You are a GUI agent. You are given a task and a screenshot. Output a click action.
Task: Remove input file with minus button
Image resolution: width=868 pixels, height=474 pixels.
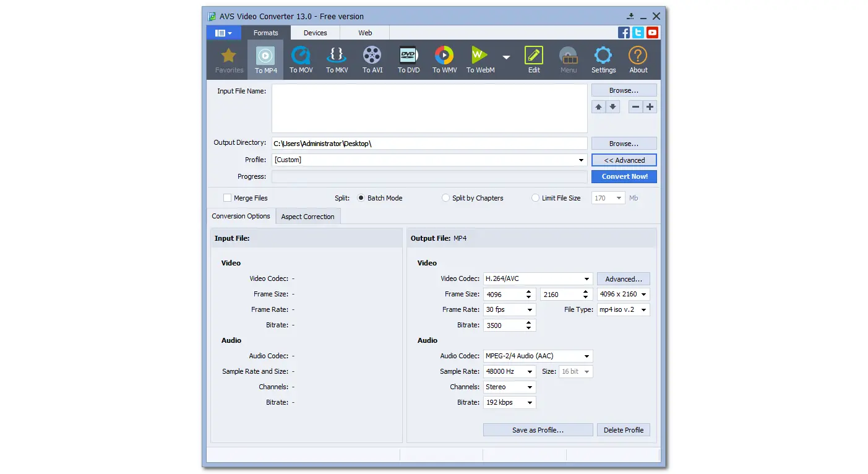[636, 107]
